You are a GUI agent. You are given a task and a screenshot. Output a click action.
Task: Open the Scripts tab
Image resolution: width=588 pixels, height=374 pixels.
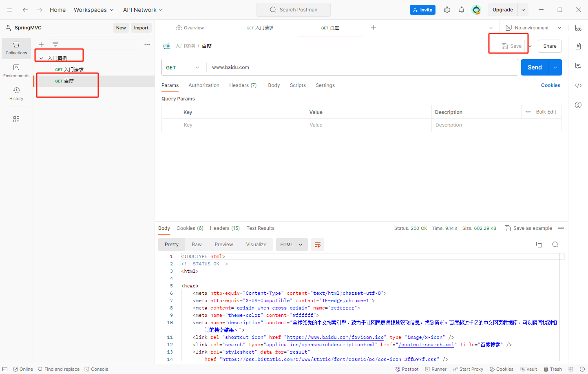[x=298, y=85]
